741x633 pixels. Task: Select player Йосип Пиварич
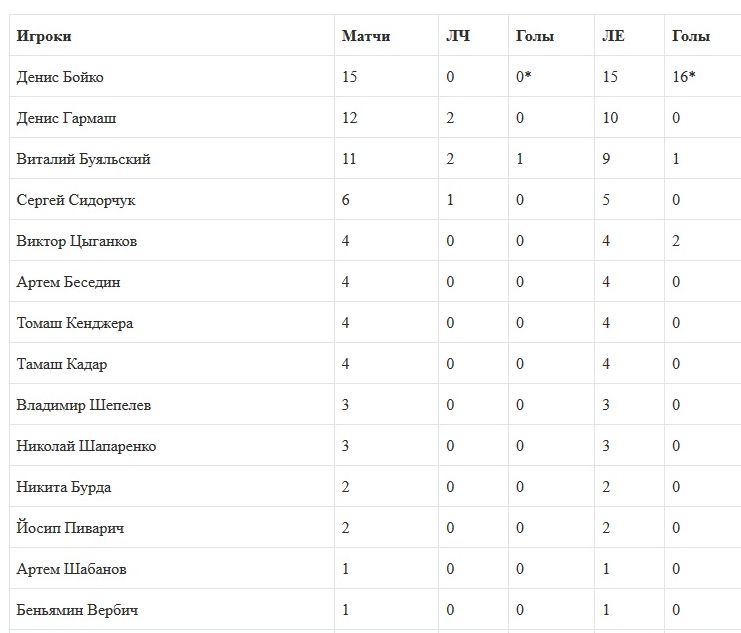click(70, 528)
